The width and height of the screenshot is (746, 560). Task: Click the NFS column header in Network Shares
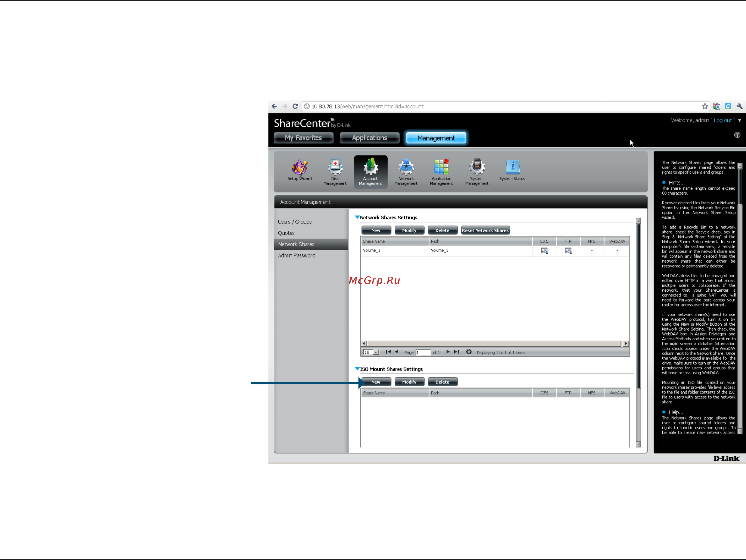(x=591, y=241)
